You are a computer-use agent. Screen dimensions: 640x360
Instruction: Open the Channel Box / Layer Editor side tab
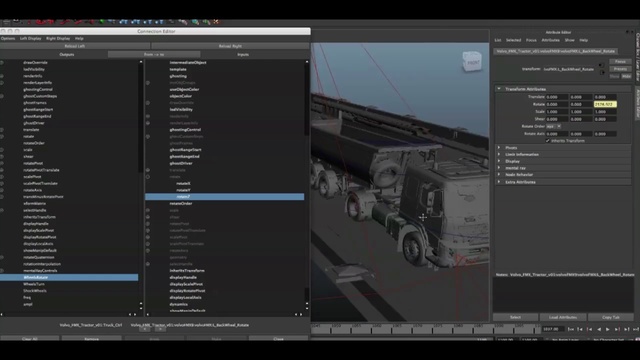tap(637, 57)
